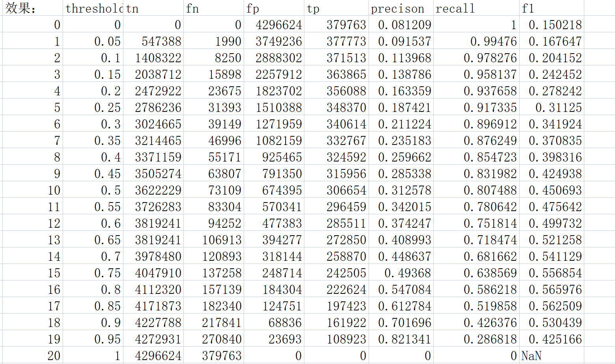
Task: Click f1 value 0.565976
Action: (552, 289)
